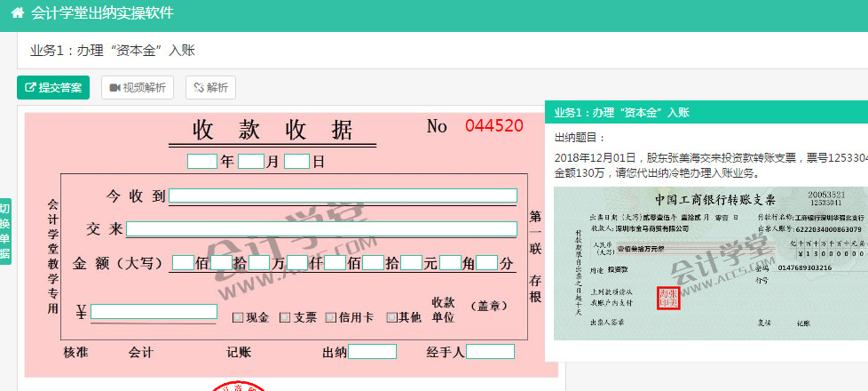Screen dimensions: 868x391
Task: Click the 经手人 handler input field
Action: (490, 352)
